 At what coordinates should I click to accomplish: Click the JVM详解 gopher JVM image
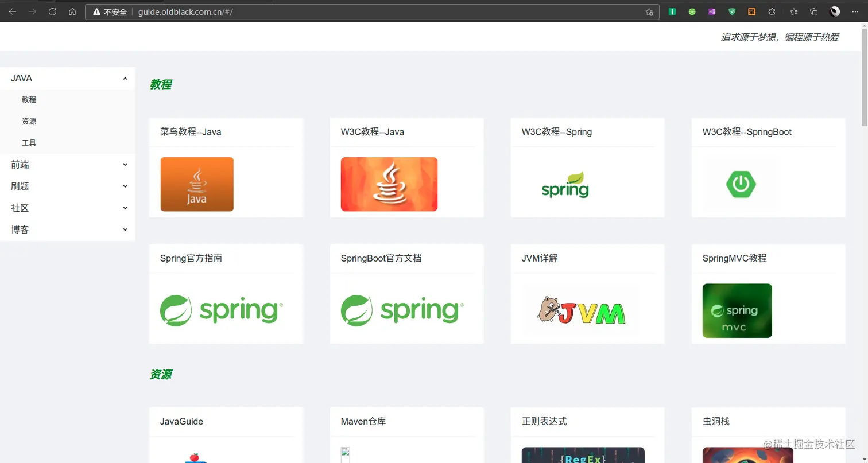pyautogui.click(x=581, y=310)
